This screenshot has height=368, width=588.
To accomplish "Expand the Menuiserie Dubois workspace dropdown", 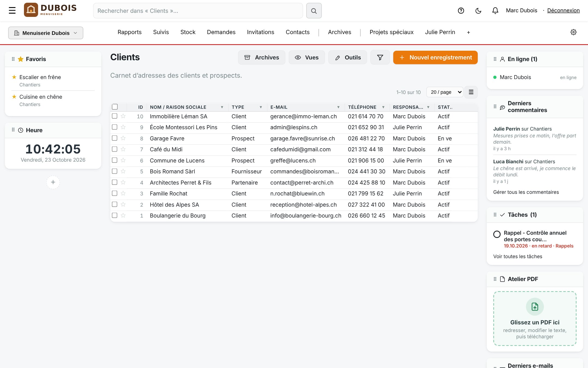I will click(x=46, y=33).
